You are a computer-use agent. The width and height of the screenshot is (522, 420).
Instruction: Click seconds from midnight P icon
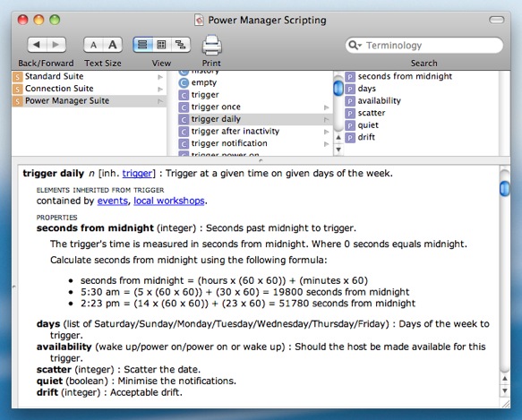(350, 77)
